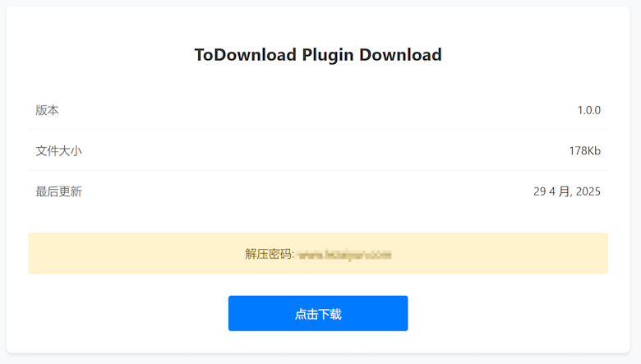Viewport: 641px width, 364px height.
Task: Click the ToDownload word in heading
Action: tap(245, 55)
